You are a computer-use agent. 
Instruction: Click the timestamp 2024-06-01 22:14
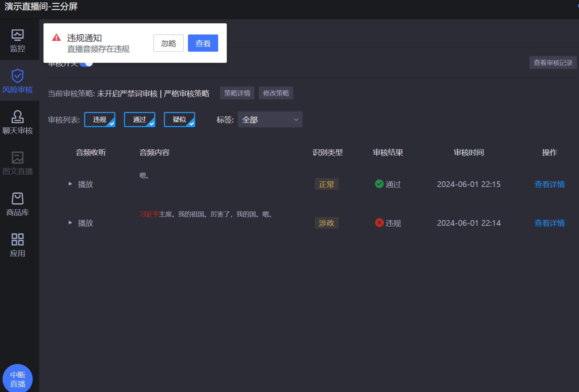(x=469, y=223)
